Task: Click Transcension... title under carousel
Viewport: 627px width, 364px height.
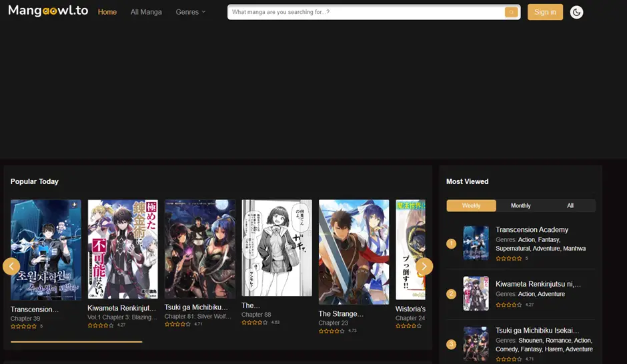Action: 35,309
